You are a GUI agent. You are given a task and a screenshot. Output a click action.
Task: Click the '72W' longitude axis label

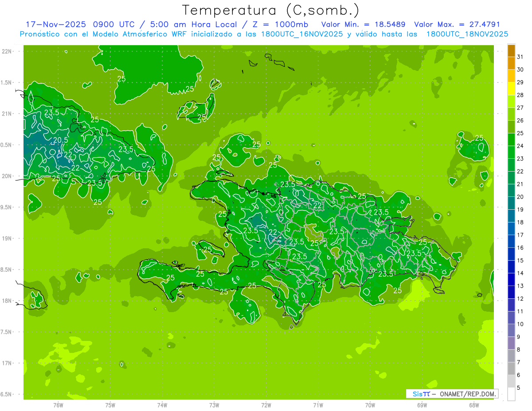click(x=266, y=404)
